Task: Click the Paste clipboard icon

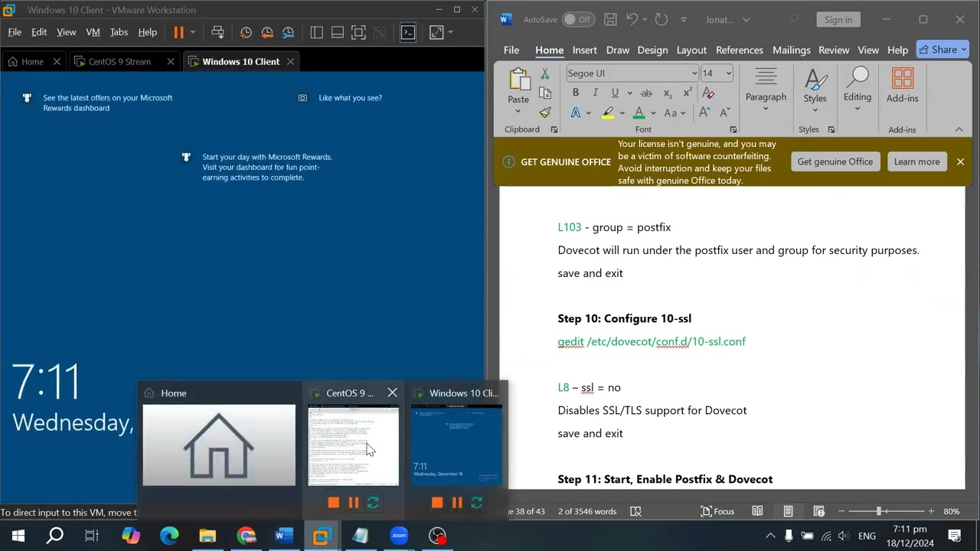Action: pyautogui.click(x=518, y=80)
